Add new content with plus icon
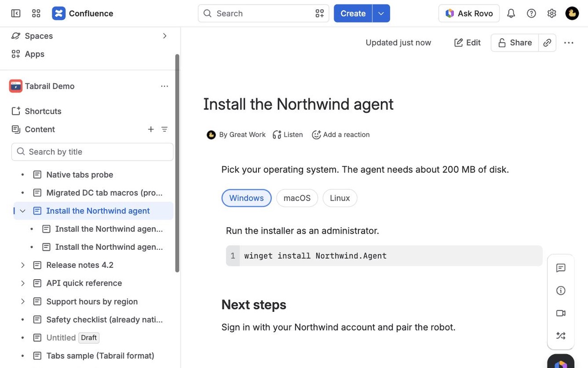The width and height of the screenshot is (588, 368). [151, 129]
